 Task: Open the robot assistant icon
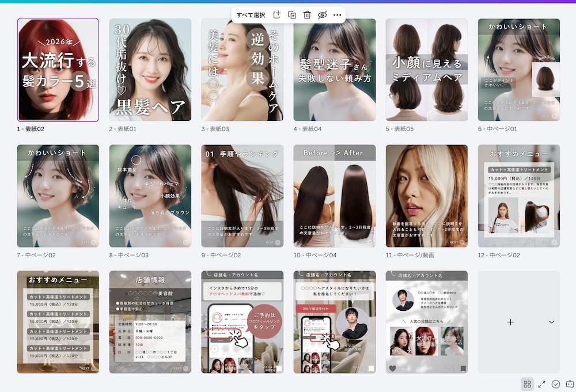[570, 384]
